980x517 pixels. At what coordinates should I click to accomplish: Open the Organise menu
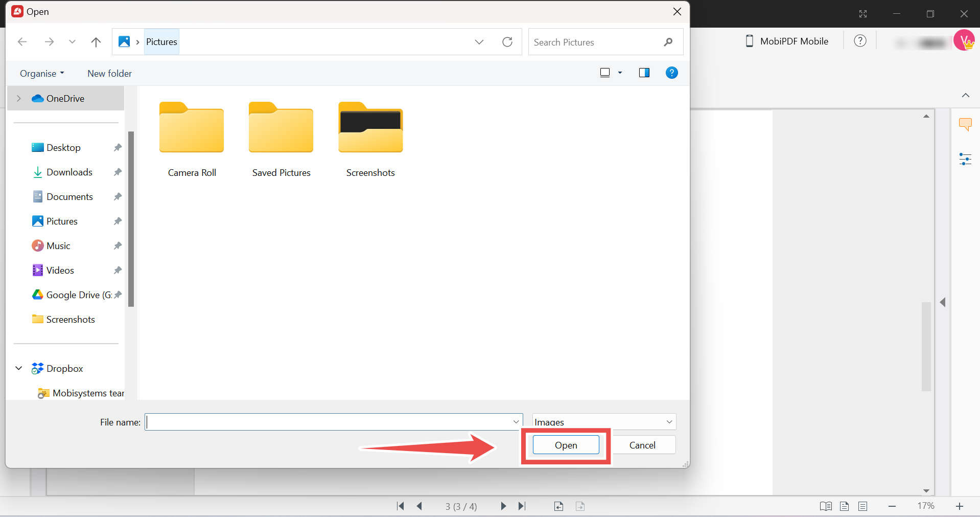click(42, 73)
